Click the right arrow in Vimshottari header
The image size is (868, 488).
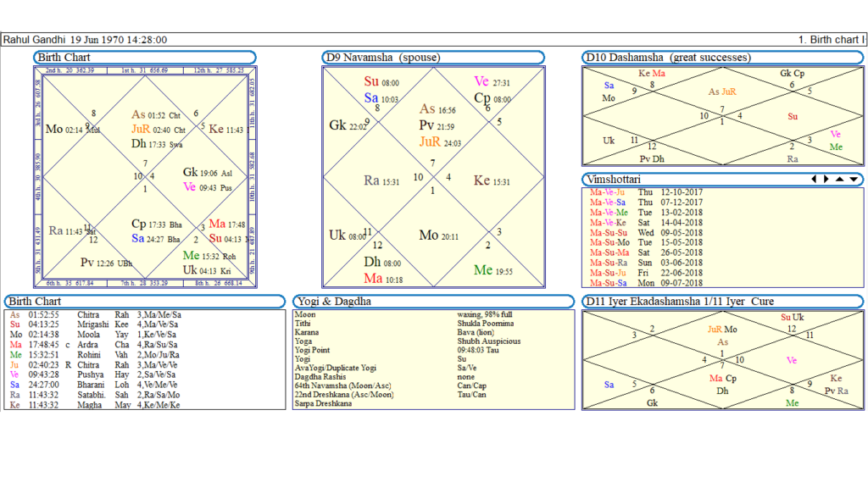826,180
